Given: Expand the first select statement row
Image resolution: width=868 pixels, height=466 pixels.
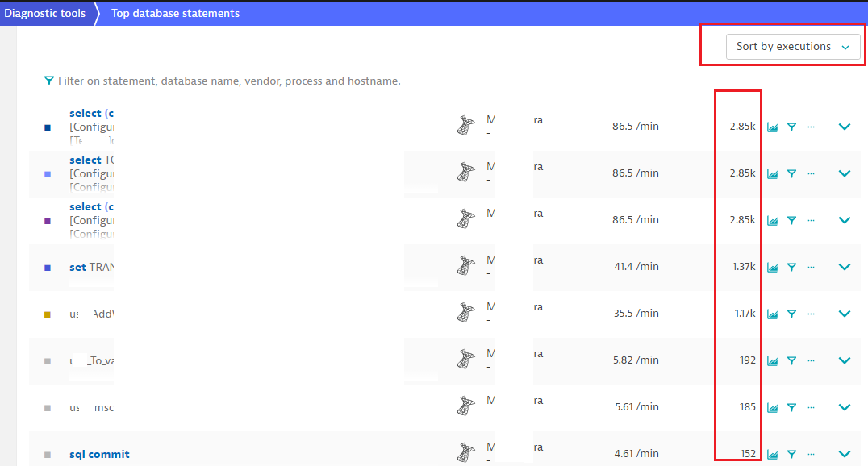Looking at the screenshot, I should 845,127.
